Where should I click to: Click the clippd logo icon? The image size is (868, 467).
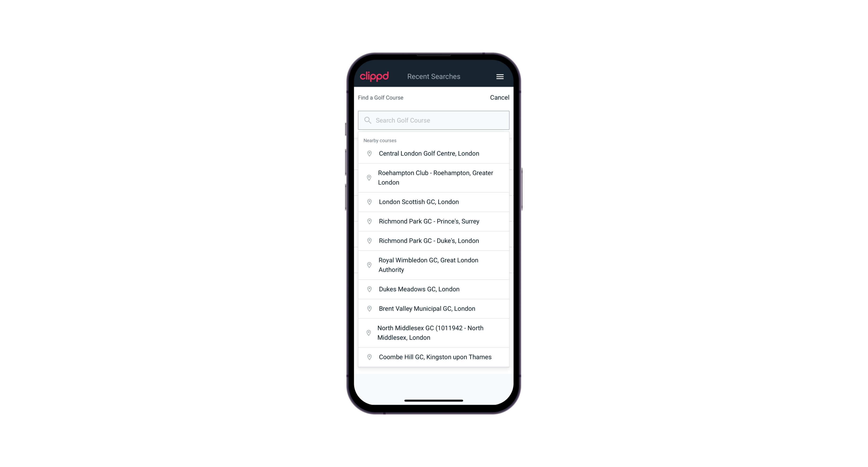tap(375, 76)
